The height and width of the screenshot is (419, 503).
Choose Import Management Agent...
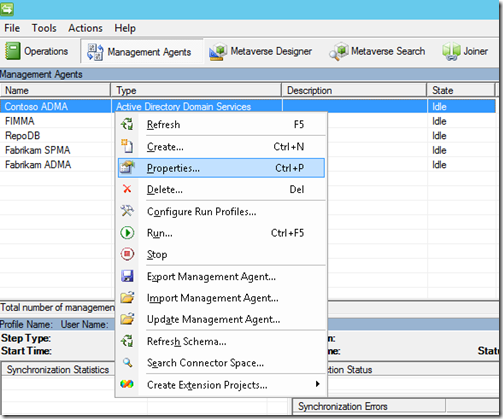point(221,298)
